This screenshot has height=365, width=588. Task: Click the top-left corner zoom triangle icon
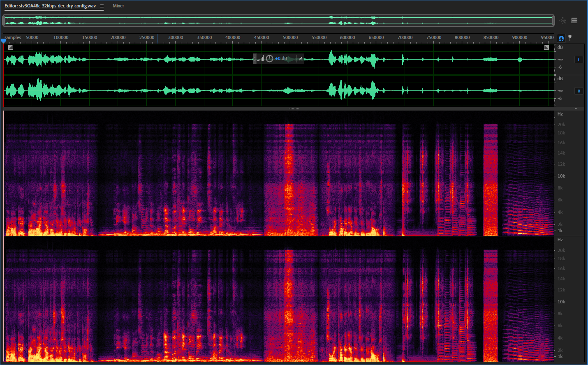click(10, 47)
